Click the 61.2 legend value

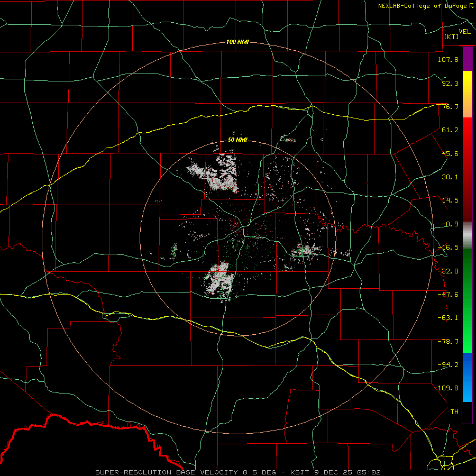450,130
